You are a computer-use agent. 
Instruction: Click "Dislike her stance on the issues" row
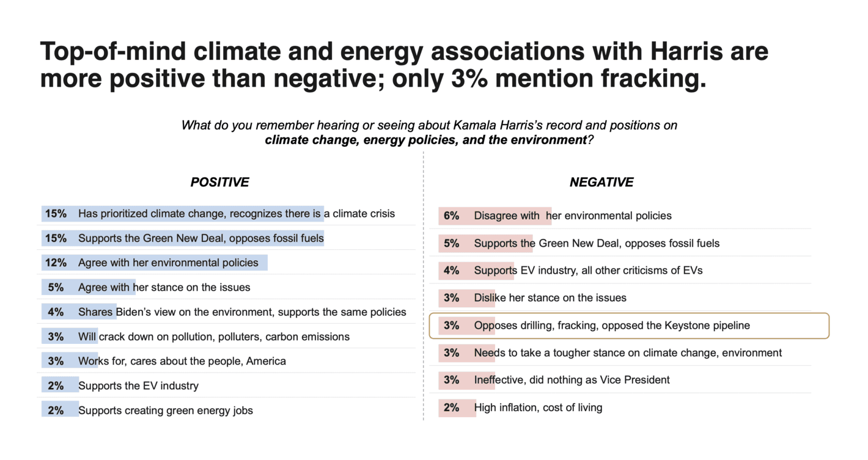[x=550, y=298]
